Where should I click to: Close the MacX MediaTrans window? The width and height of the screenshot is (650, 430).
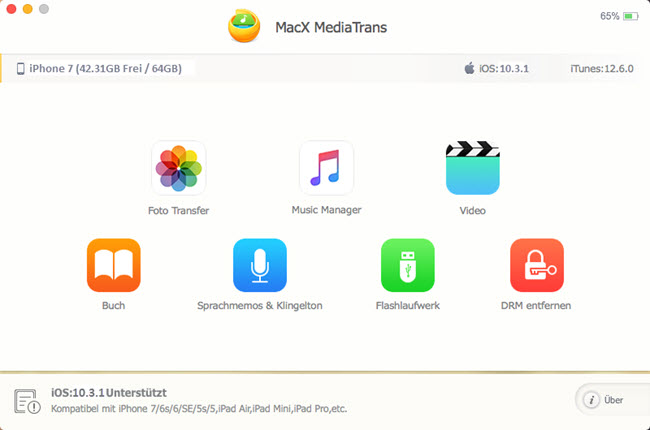point(10,8)
